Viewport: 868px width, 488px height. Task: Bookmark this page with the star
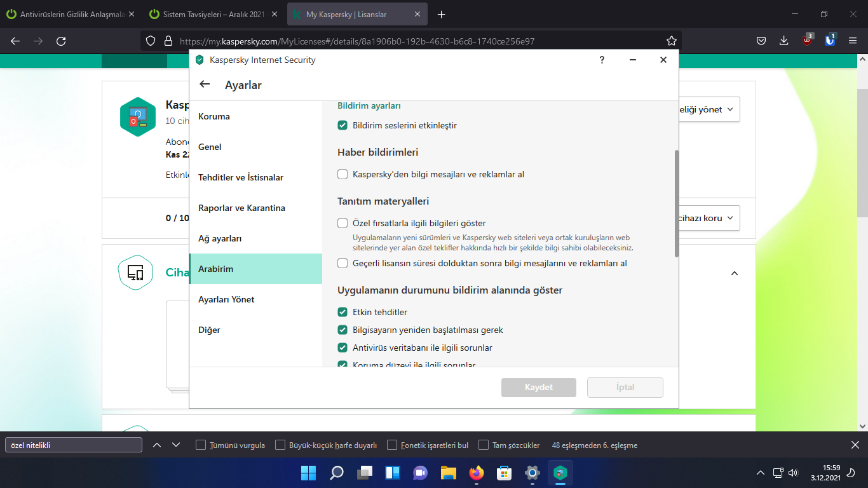click(672, 41)
